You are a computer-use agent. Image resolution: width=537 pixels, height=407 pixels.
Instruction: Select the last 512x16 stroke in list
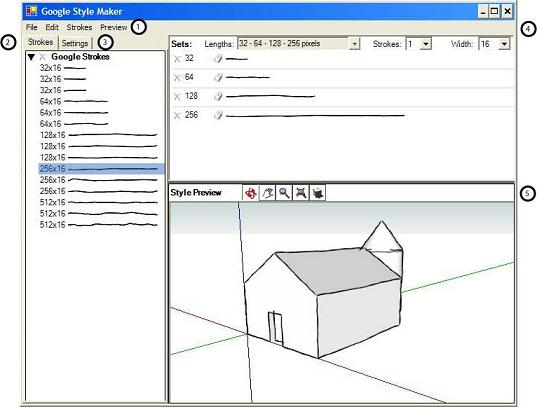click(x=99, y=225)
